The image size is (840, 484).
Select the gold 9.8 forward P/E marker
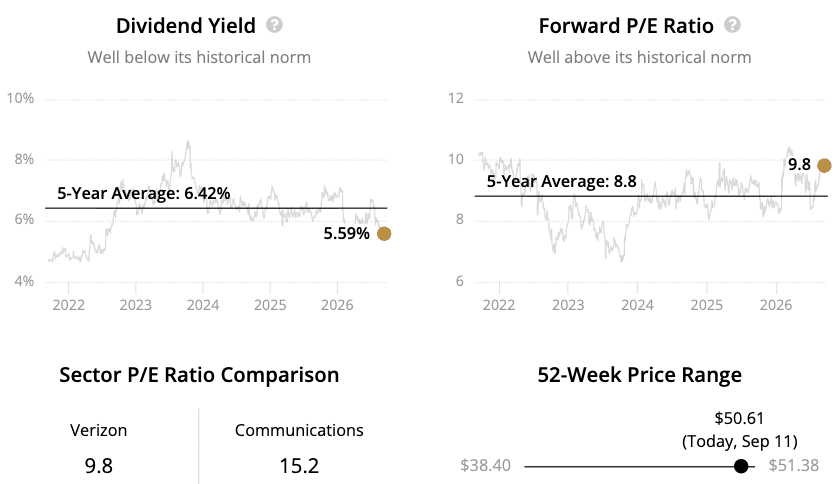[824, 166]
